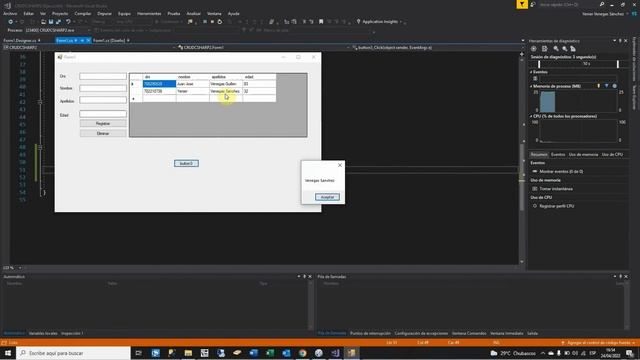The width and height of the screenshot is (640, 360).
Task: Open the Analizar menu
Action: tap(193, 13)
